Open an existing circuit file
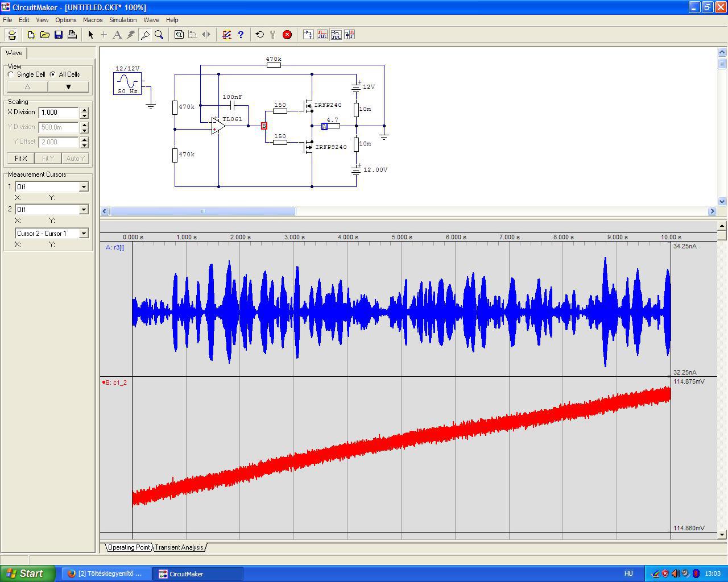 click(x=45, y=35)
